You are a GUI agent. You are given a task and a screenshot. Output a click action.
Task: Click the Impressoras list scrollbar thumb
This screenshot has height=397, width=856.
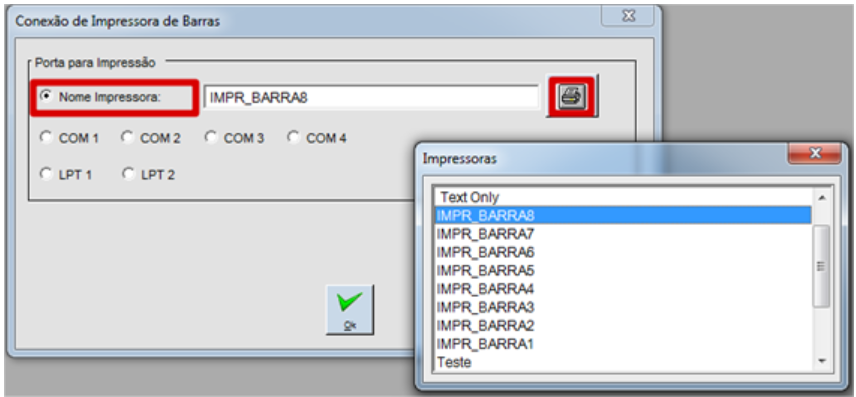pos(822,266)
